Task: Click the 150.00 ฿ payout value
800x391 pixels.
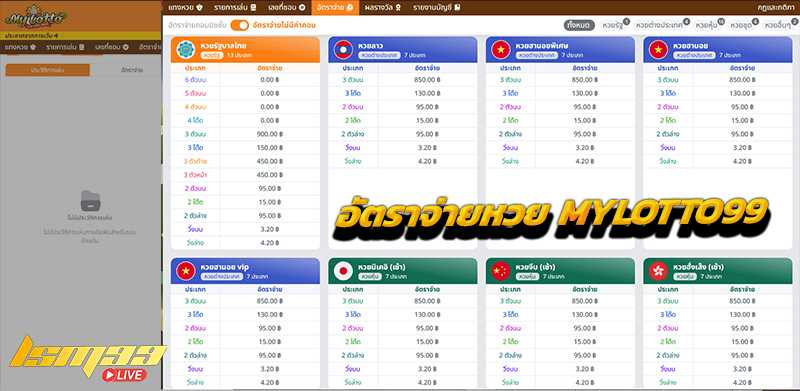Action: [x=269, y=148]
